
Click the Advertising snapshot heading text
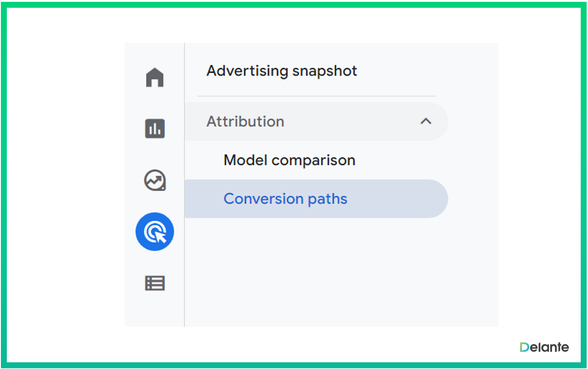tap(281, 71)
